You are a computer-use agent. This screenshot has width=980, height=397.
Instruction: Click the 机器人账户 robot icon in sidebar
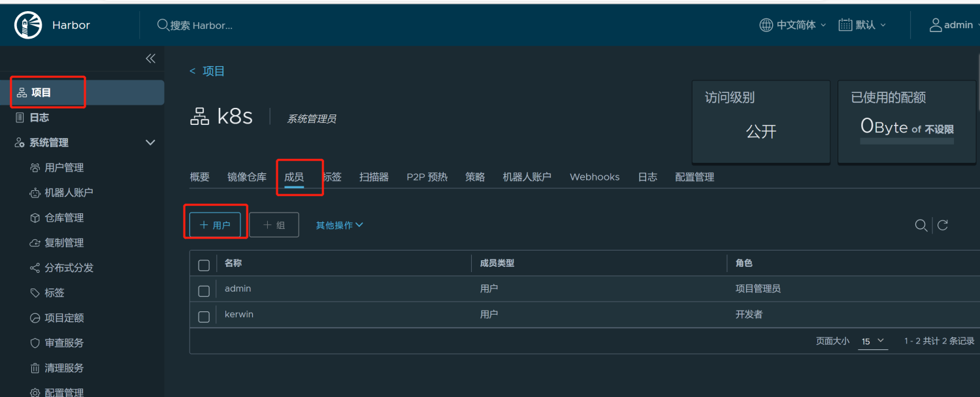(35, 193)
